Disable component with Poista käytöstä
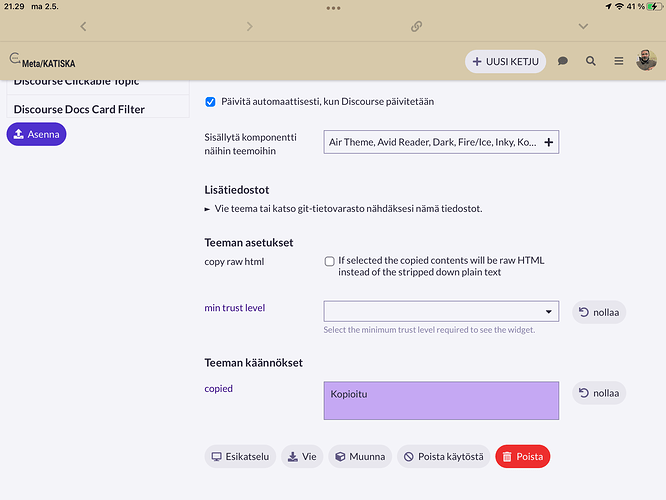666x500 pixels. (443, 457)
